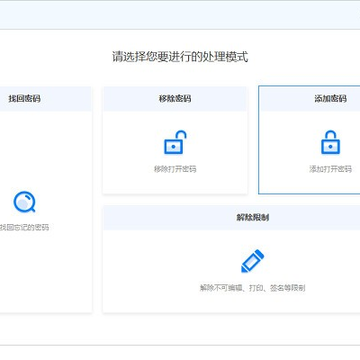The image size is (360, 360).
Task: Click the pencil icon under 解除限制
Action: (x=252, y=261)
